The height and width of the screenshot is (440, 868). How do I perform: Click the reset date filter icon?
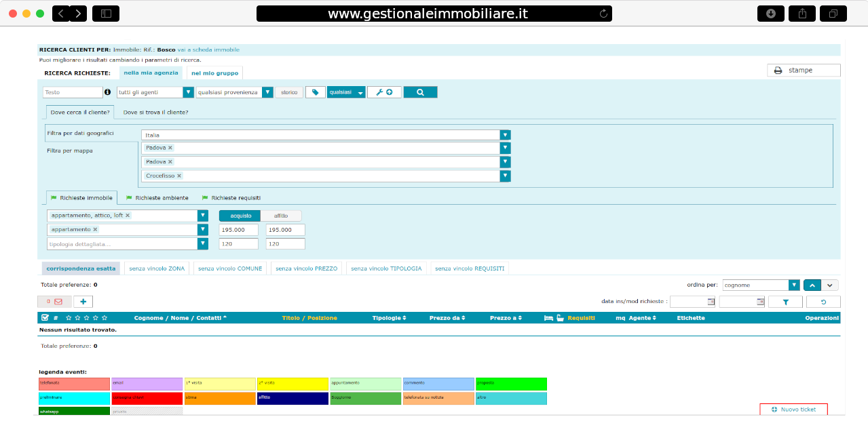823,302
